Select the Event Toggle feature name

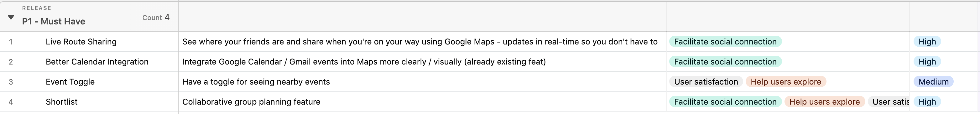pos(70,82)
